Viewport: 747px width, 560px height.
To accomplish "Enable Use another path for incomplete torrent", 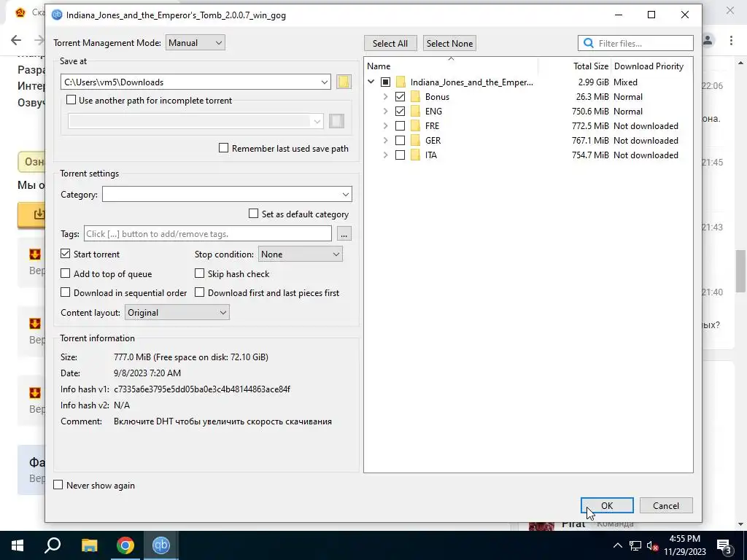I will [71, 100].
